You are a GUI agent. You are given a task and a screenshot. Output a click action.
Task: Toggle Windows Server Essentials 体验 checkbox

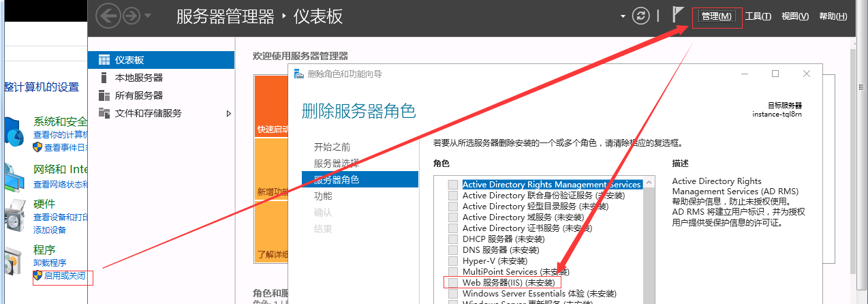coord(453,294)
